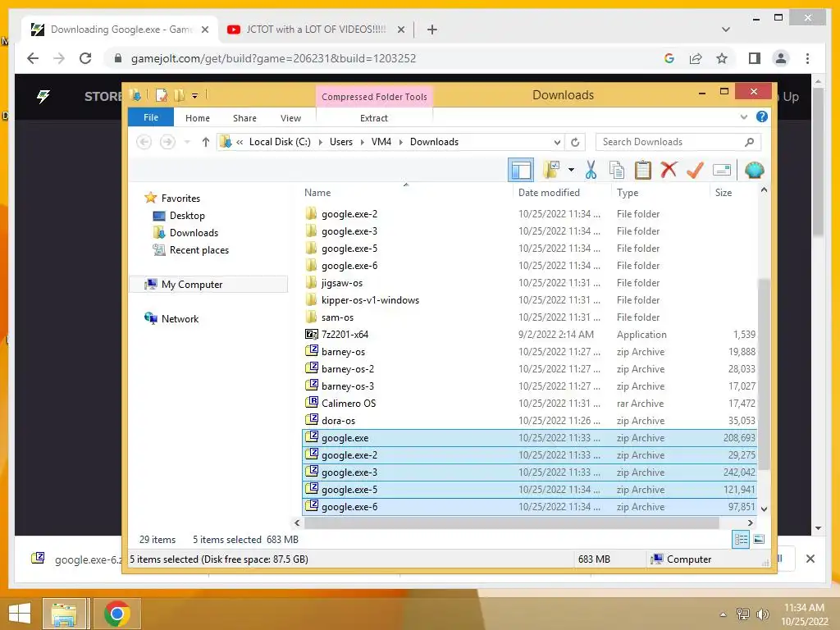This screenshot has width=840, height=630.
Task: Open the File ribbon tab
Action: click(151, 117)
